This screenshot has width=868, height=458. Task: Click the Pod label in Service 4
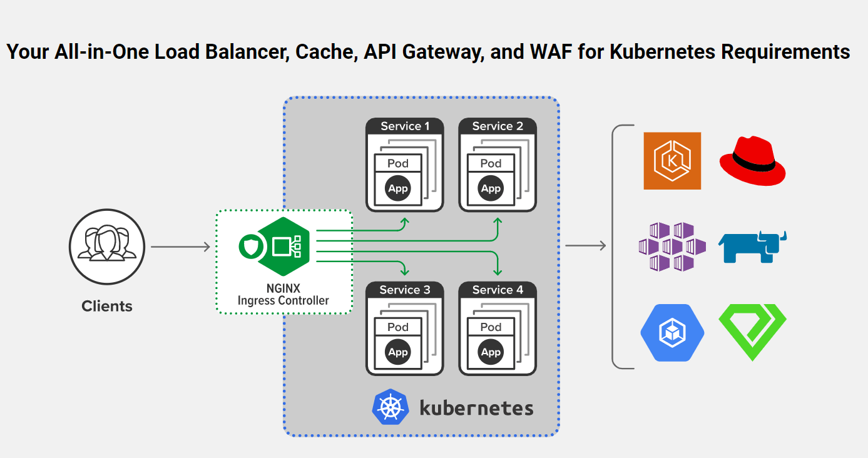[x=491, y=327]
